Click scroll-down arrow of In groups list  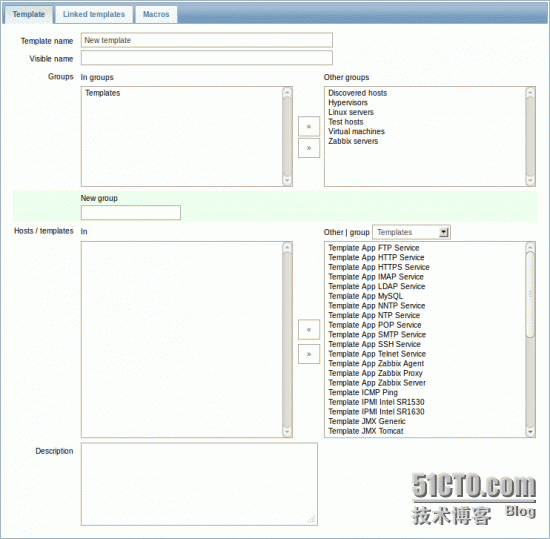tap(287, 180)
